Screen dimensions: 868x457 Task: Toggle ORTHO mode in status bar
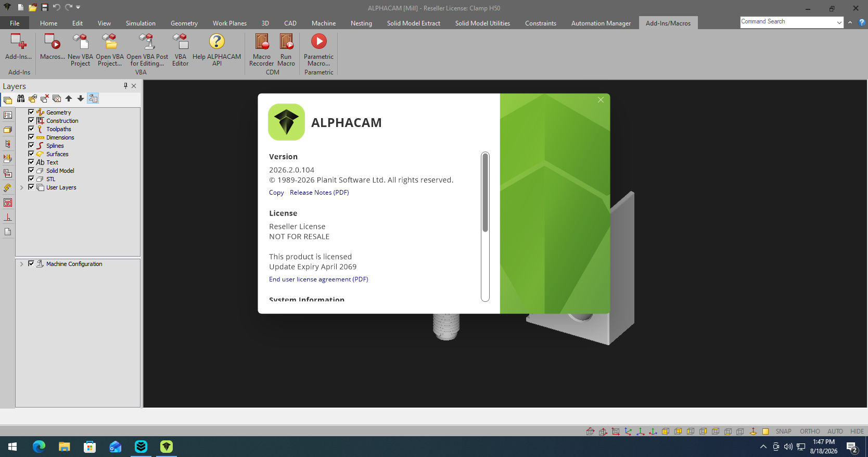pyautogui.click(x=810, y=431)
